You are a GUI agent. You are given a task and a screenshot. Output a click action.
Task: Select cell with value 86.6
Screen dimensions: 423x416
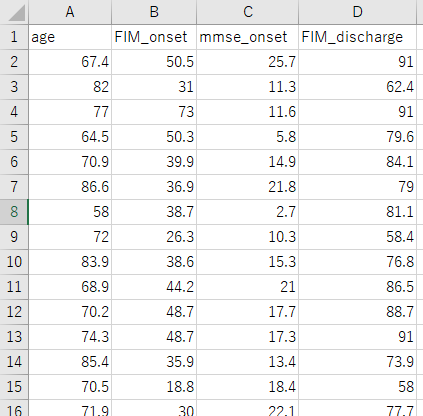[70, 187]
